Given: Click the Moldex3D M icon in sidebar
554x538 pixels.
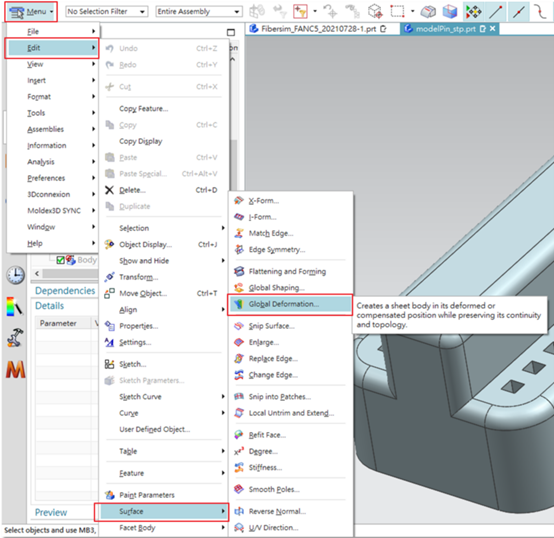Looking at the screenshot, I should pyautogui.click(x=16, y=369).
